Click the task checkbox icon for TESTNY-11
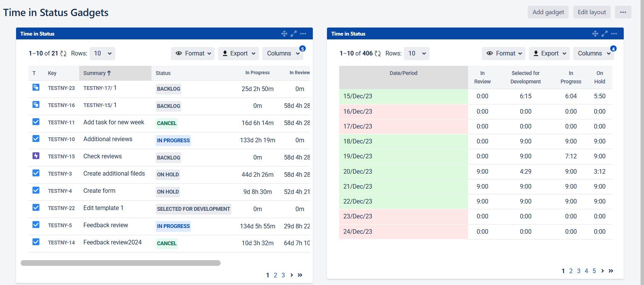Viewport: 644px width, 285px height. tap(36, 122)
